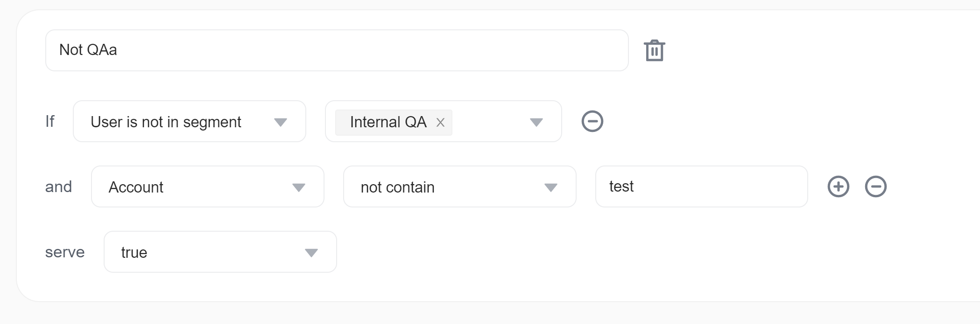Viewport: 980px width, 324px height.
Task: Click the and label before Account
Action: tap(58, 187)
